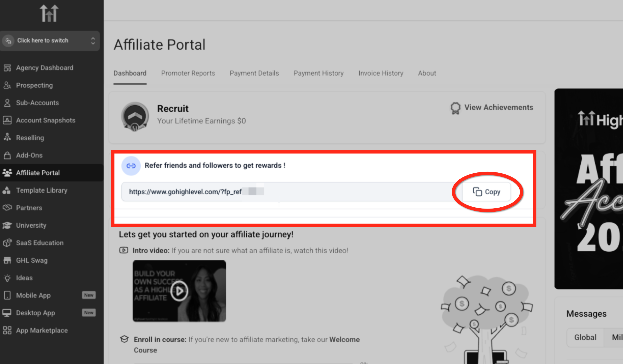
Task: Click the Sub-Accounts person icon
Action: [x=7, y=103]
